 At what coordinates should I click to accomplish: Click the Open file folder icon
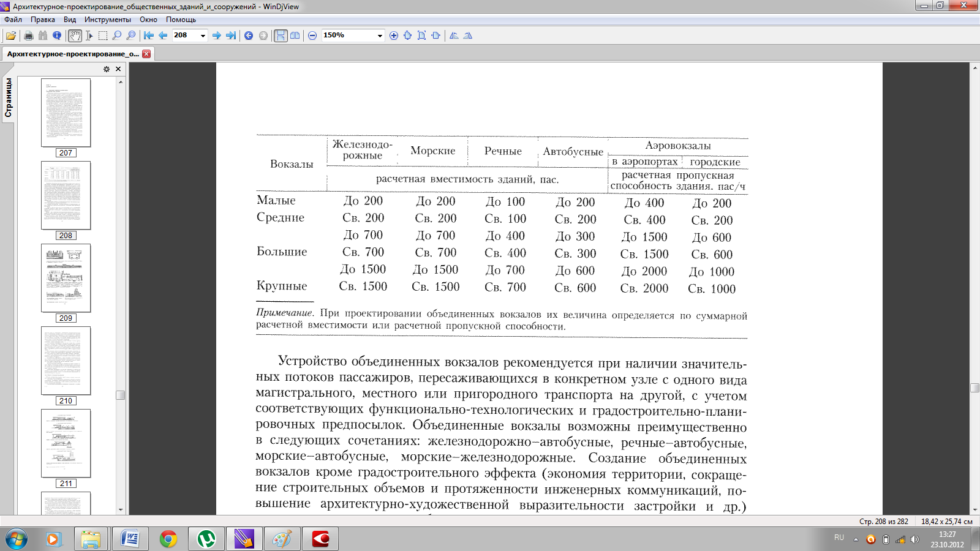(x=11, y=36)
